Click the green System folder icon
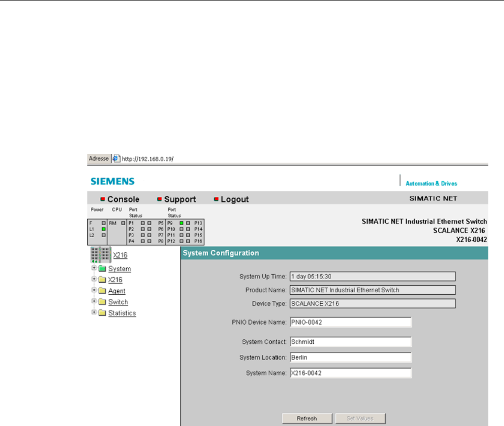The width and height of the screenshot is (504, 426). tap(102, 269)
